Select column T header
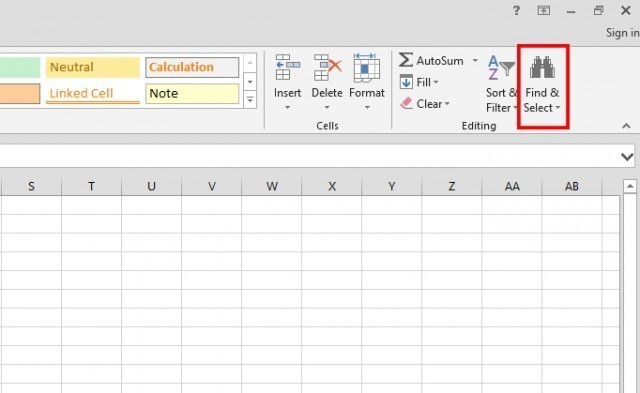This screenshot has height=393, width=640. [x=91, y=187]
